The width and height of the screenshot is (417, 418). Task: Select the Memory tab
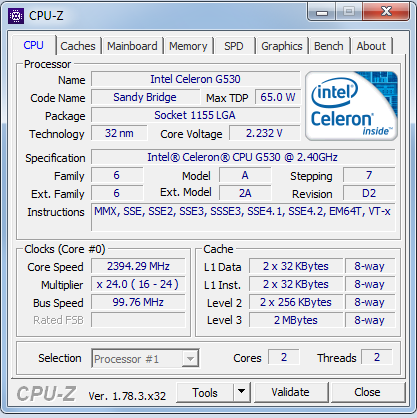pos(188,46)
